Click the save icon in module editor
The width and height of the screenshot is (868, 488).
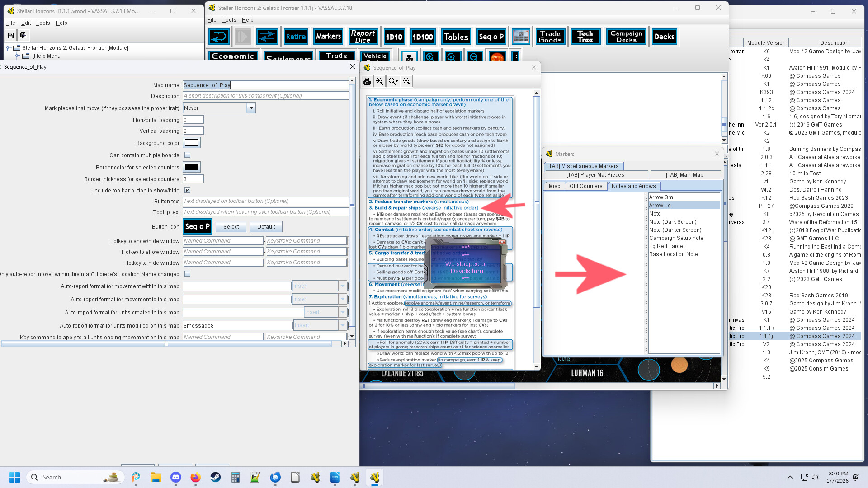point(11,35)
